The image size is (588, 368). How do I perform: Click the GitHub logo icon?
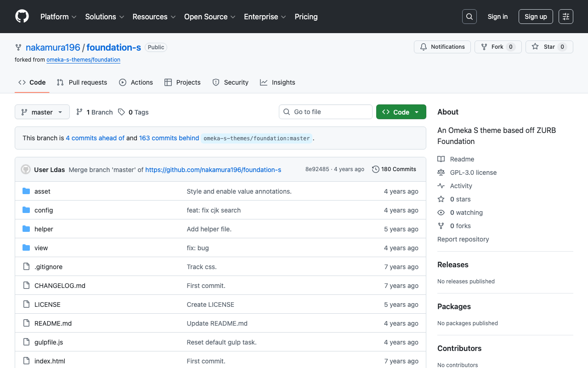(22, 17)
